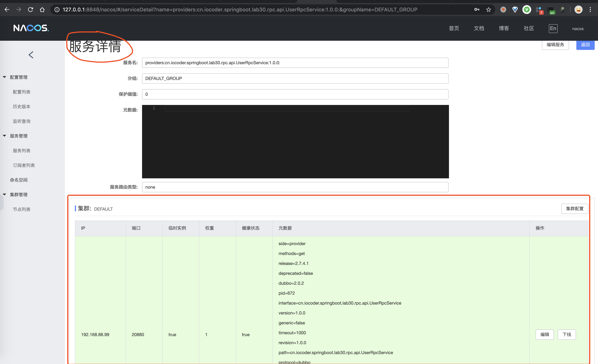
Task: Collapse sidebar with left chevron icon
Action: 31,55
